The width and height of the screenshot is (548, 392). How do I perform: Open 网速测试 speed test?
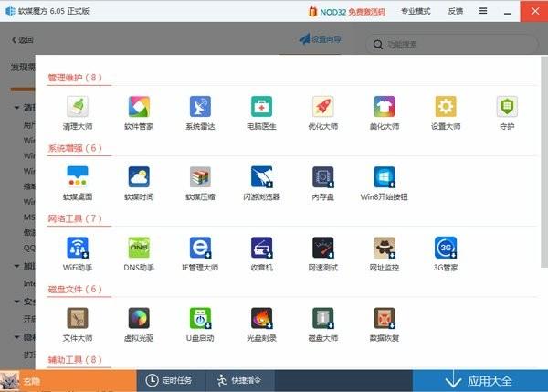[323, 254]
